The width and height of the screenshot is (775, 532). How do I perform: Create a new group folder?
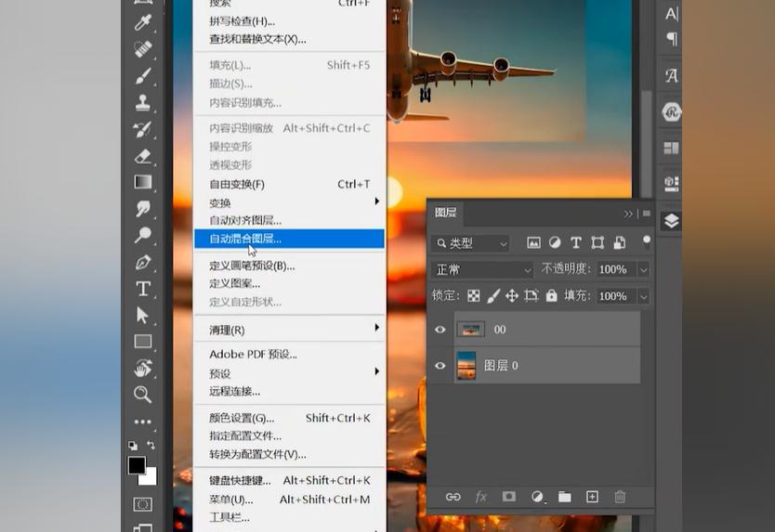[x=564, y=497]
